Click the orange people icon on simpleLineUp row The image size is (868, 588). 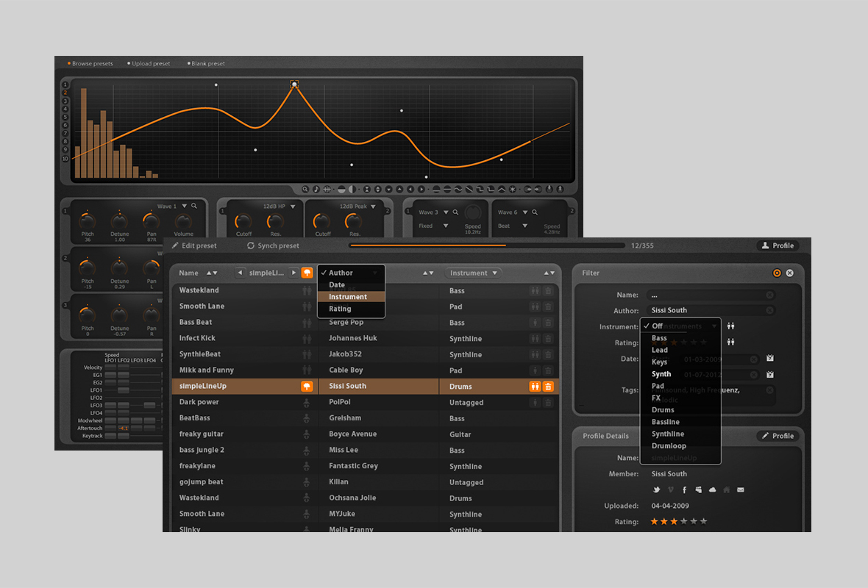pos(535,386)
